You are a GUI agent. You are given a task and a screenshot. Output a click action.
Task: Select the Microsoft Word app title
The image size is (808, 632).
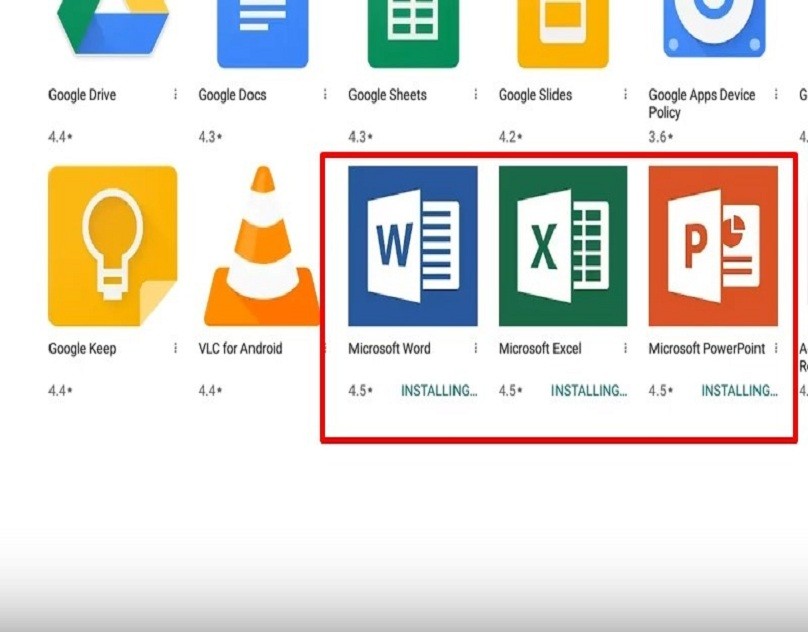pyautogui.click(x=389, y=348)
